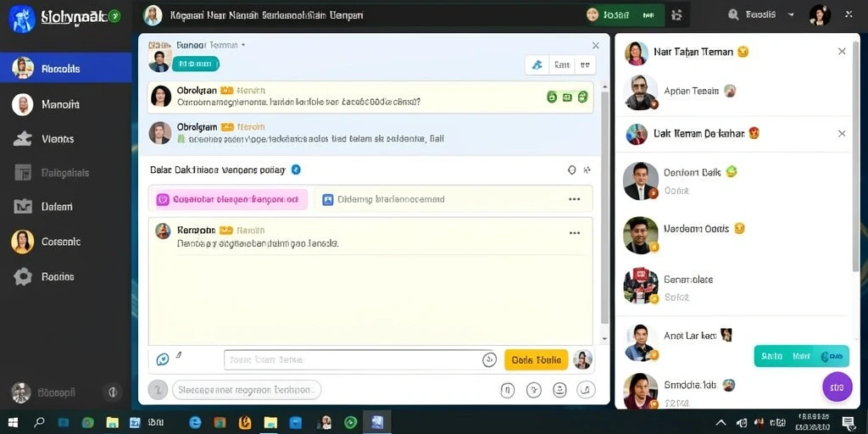
Task: Click the info icon at sidebar bottom
Action: coord(113,392)
